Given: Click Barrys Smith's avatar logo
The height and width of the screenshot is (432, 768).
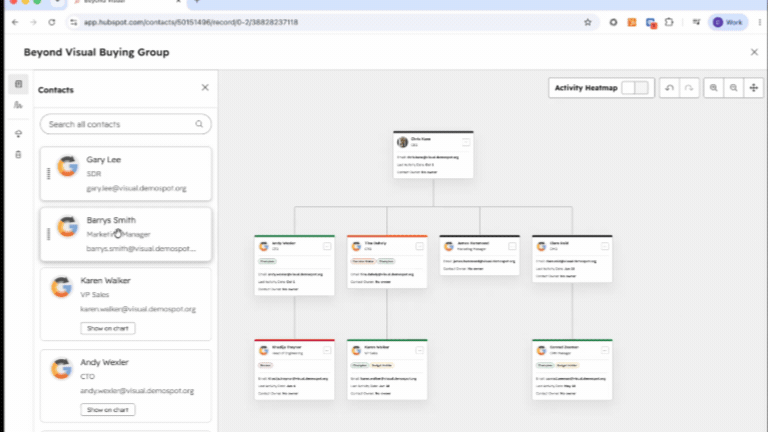Looking at the screenshot, I should pos(68,227).
